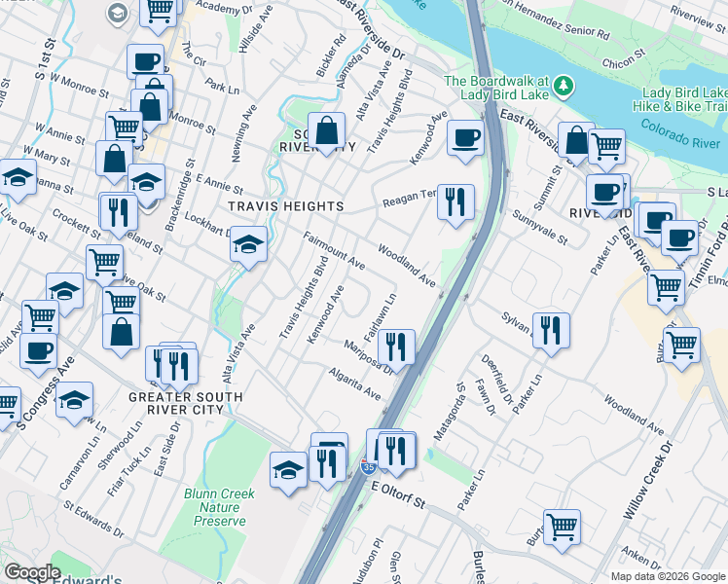Select the Sunnyvale St street label

540,228
